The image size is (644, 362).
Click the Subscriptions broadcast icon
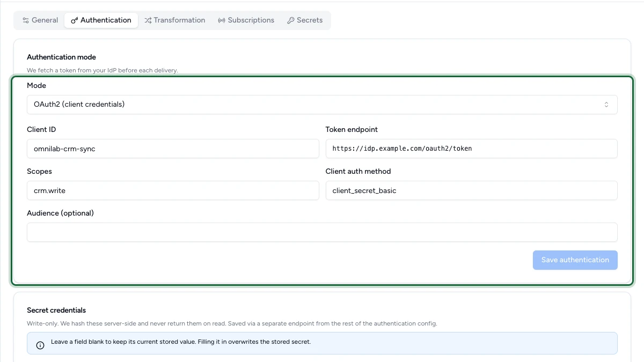(222, 20)
